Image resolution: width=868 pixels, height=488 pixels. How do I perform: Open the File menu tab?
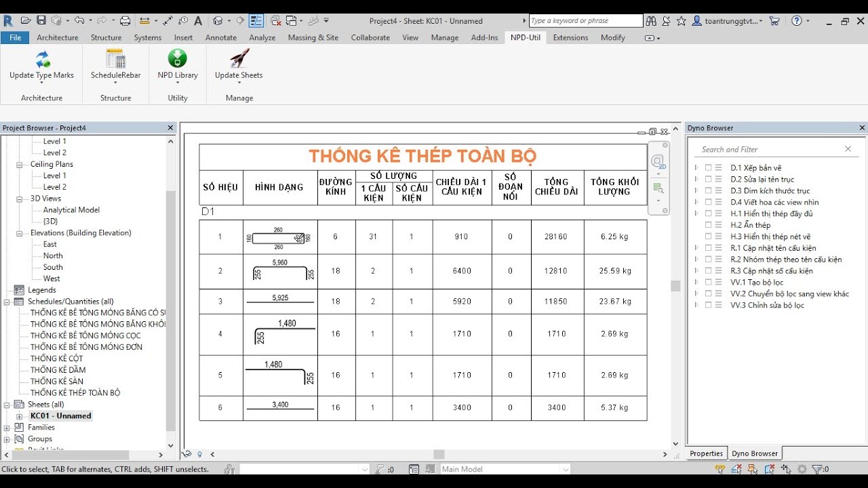15,37
